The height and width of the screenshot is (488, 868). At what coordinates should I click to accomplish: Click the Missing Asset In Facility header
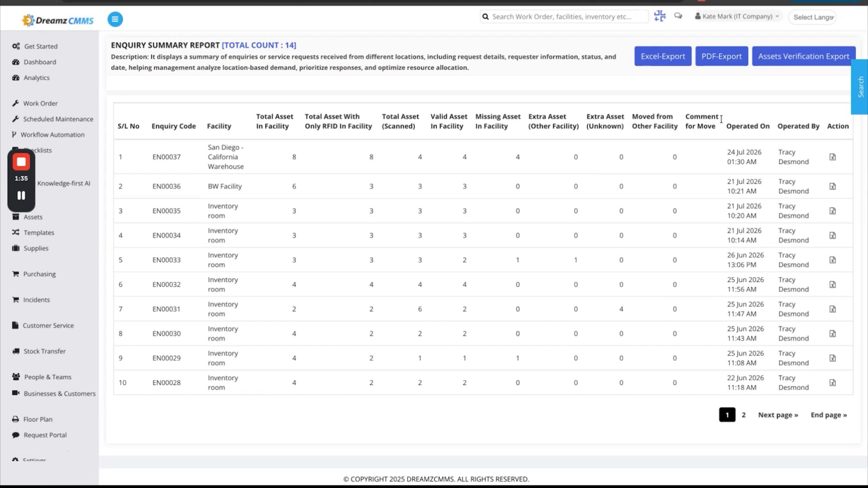click(x=498, y=121)
